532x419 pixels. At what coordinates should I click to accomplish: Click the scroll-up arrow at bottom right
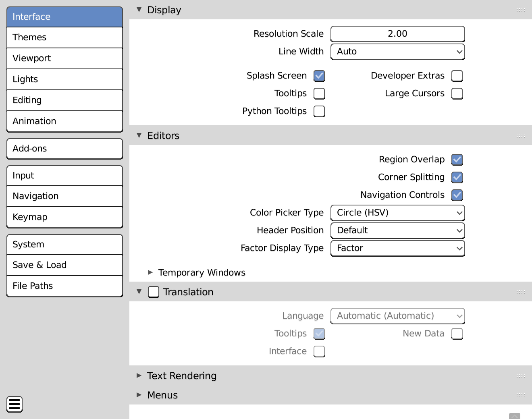coord(515,416)
